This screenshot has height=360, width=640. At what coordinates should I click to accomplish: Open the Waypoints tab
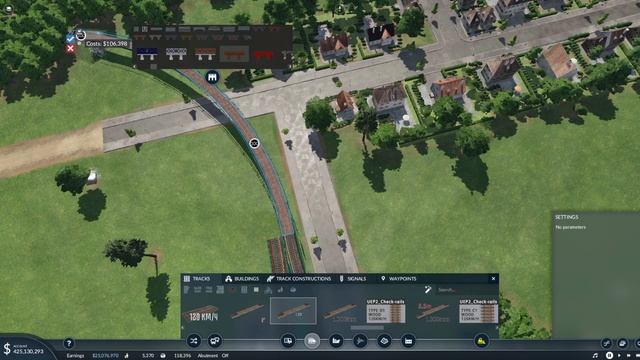[398, 278]
